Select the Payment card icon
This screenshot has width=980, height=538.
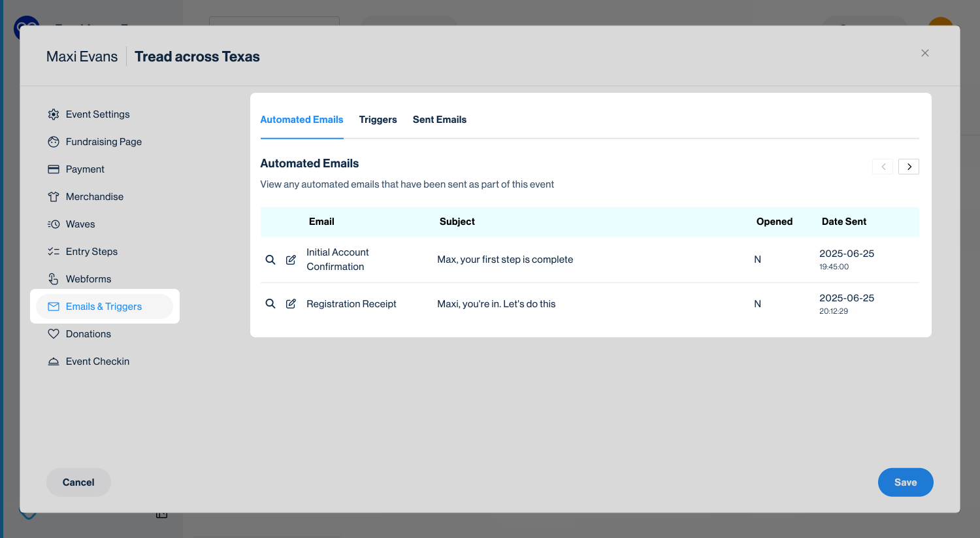(x=54, y=169)
